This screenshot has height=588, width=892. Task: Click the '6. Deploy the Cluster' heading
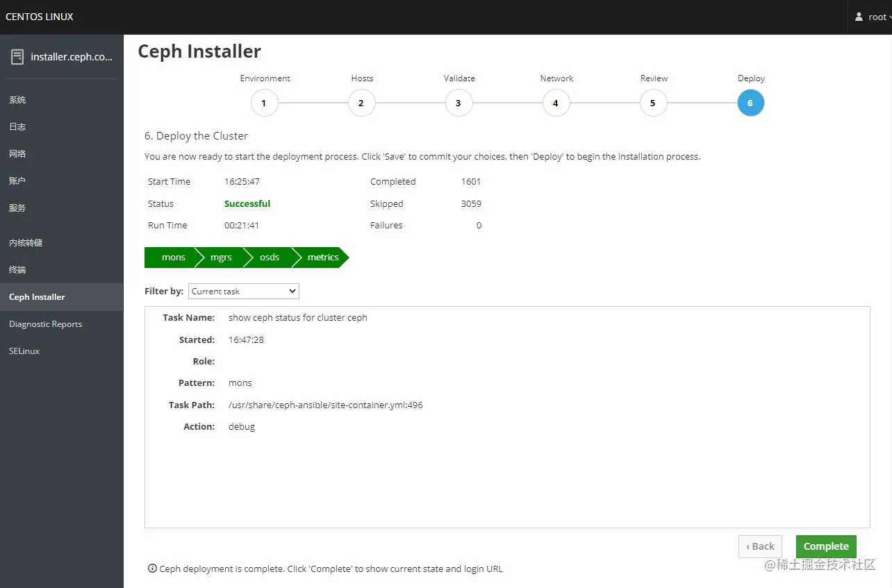click(x=196, y=135)
